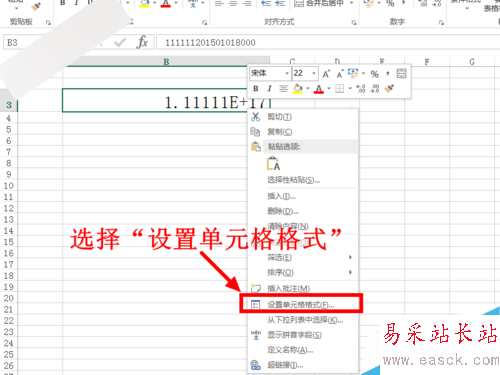
Task: Click the phonetic field icon in context menu
Action: click(x=256, y=335)
